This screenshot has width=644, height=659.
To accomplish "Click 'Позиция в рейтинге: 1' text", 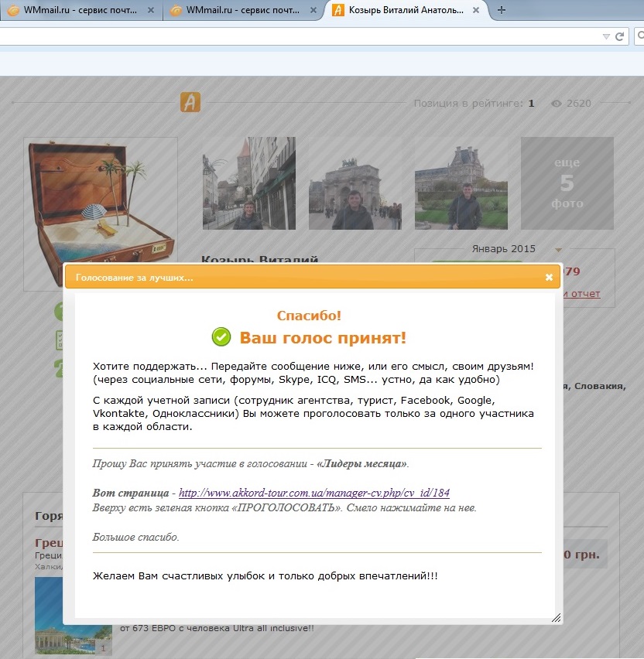I will (474, 104).
